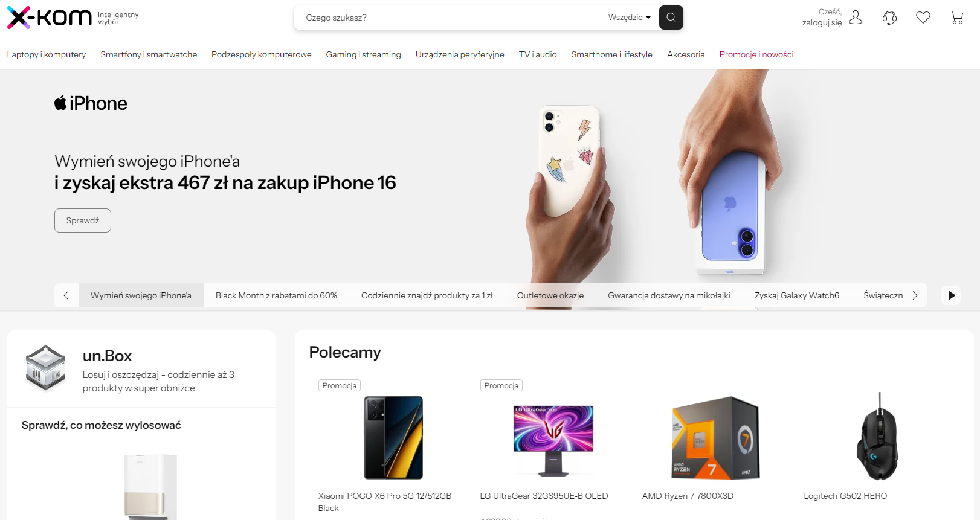980x520 pixels.
Task: Go to the x-kom logo homepage
Action: click(50, 18)
